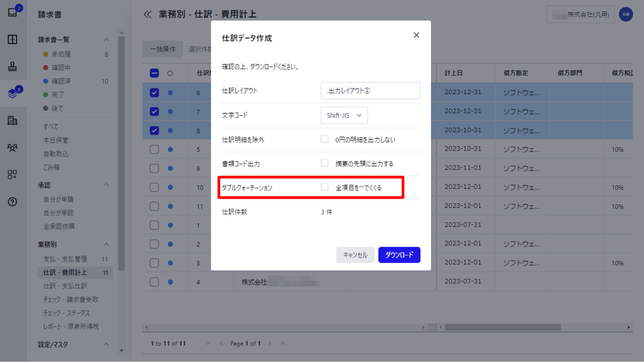Sort by the 計上日 column header

click(453, 73)
